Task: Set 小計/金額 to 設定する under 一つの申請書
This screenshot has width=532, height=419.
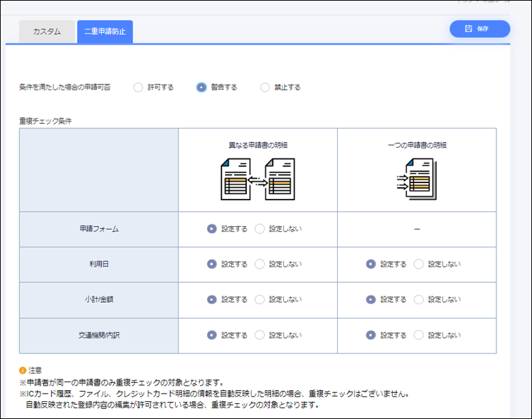Action: tap(371, 299)
